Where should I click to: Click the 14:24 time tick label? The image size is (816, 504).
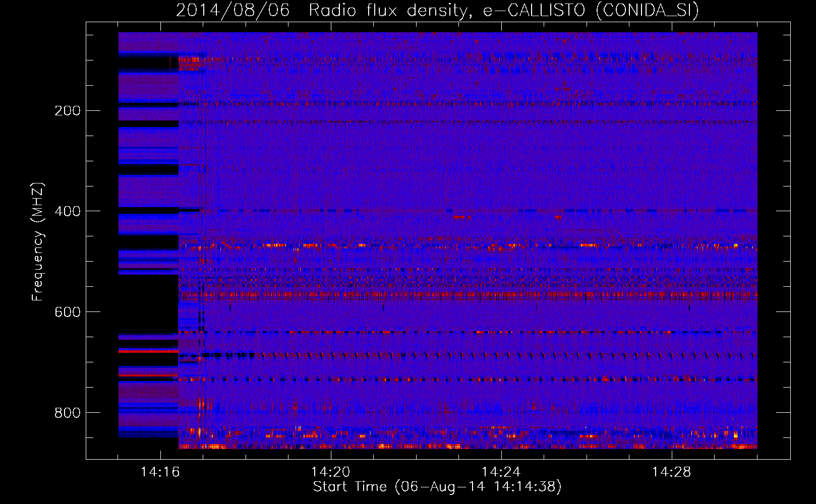(x=501, y=472)
